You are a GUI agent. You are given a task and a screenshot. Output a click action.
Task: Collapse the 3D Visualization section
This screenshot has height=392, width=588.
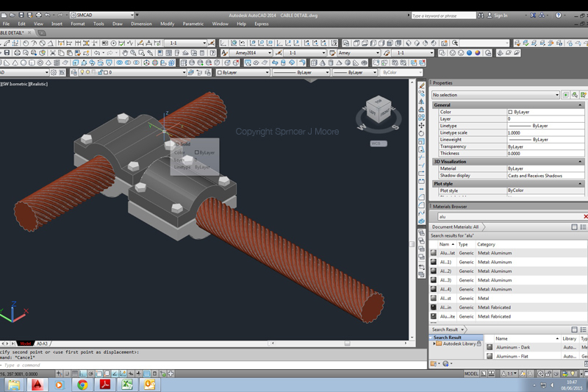coord(581,161)
